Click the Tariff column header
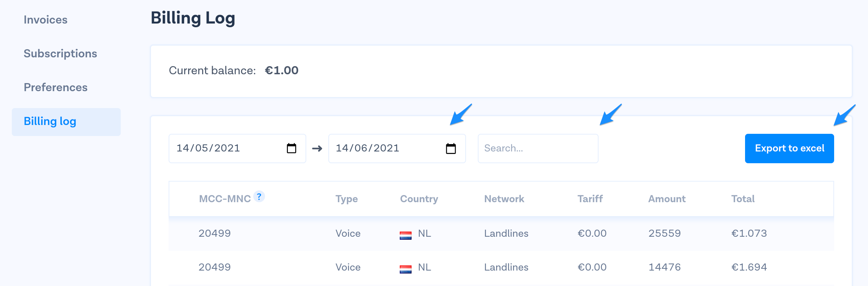The width and height of the screenshot is (868, 286). point(590,199)
